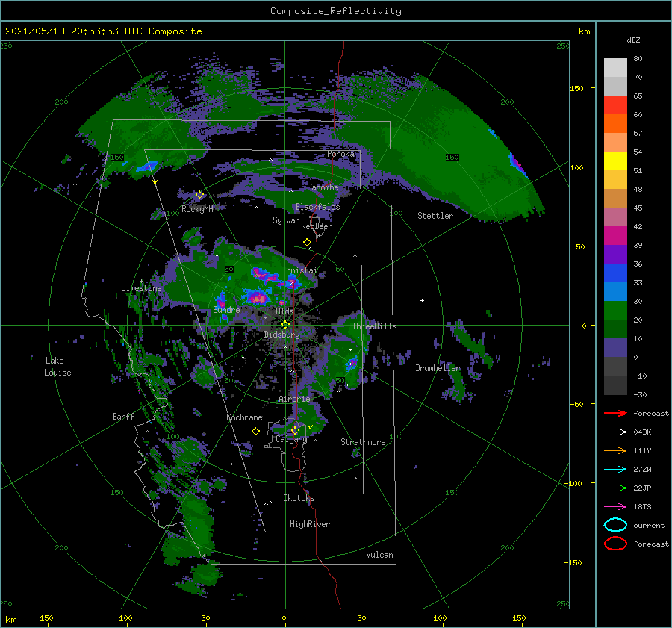
Task: Click the 80 dBZ light gray swatch
Action: pos(615,67)
